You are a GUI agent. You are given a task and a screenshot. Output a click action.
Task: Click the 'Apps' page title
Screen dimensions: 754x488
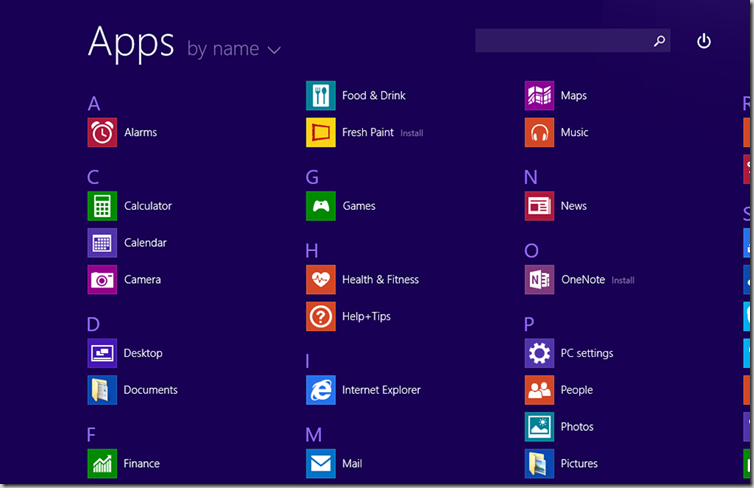pyautogui.click(x=131, y=43)
